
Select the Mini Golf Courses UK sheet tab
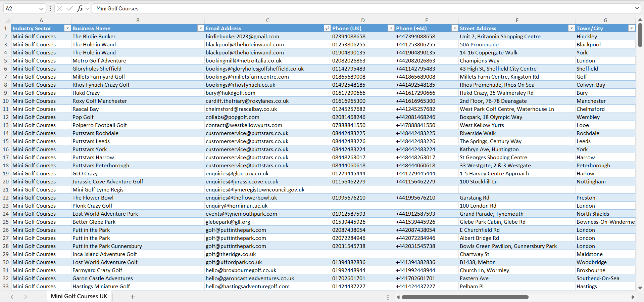pos(79,296)
